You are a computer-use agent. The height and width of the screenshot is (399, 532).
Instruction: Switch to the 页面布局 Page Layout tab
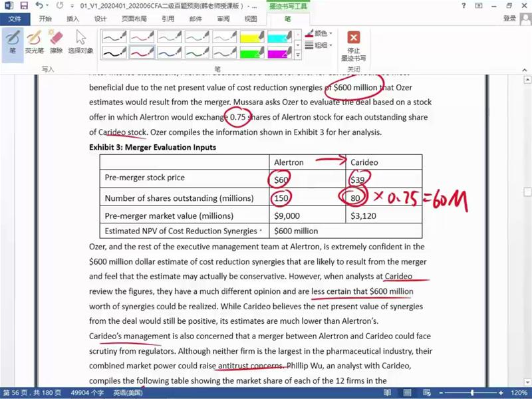tap(134, 19)
